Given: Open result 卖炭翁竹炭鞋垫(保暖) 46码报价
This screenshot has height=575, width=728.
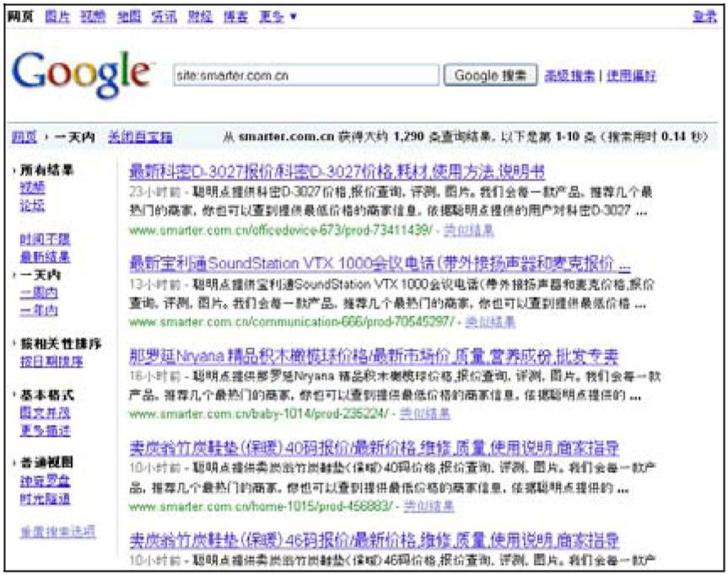Looking at the screenshot, I should point(374,540).
